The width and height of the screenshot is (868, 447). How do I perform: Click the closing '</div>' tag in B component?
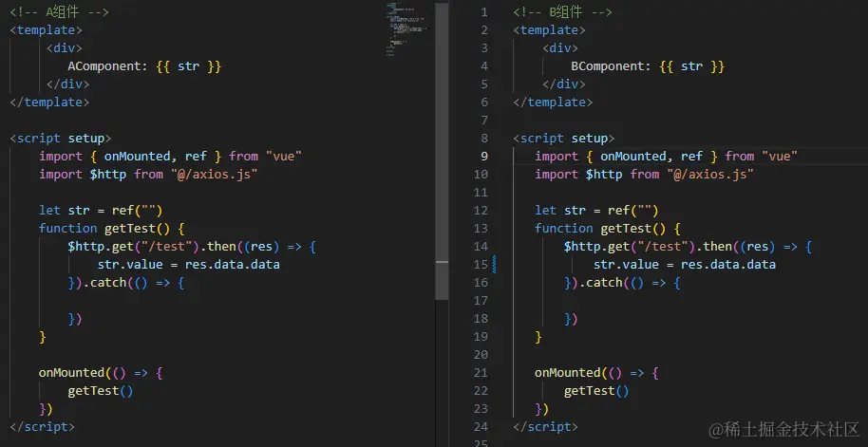[x=563, y=84]
